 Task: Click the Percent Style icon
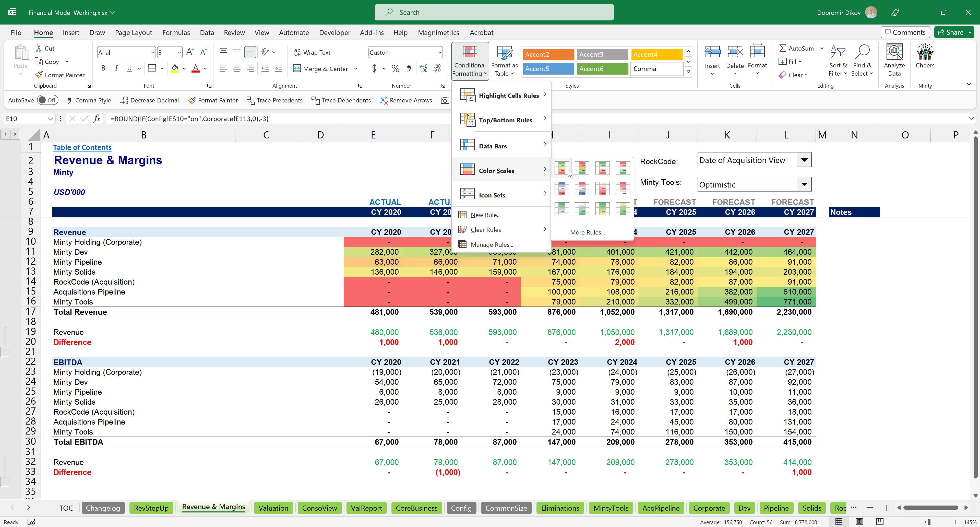[395, 68]
